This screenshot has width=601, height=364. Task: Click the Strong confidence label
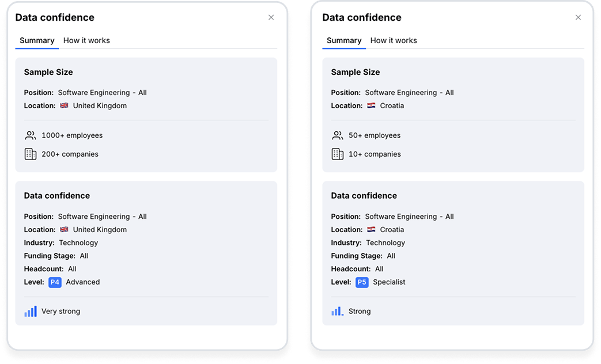click(360, 310)
